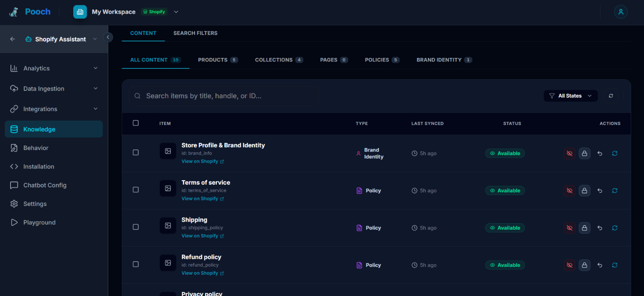Hide the Store Profile & Brand Identity item
This screenshot has height=296, width=644.
tap(570, 153)
